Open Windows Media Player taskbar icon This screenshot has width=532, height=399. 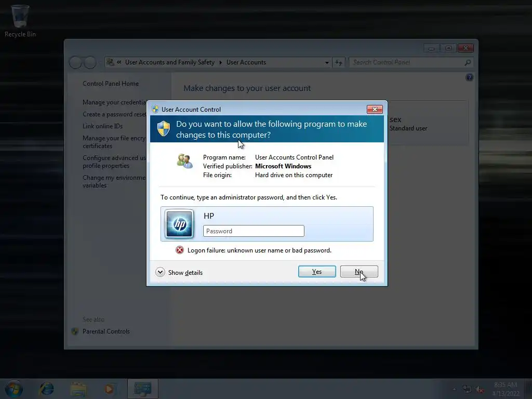pos(109,389)
